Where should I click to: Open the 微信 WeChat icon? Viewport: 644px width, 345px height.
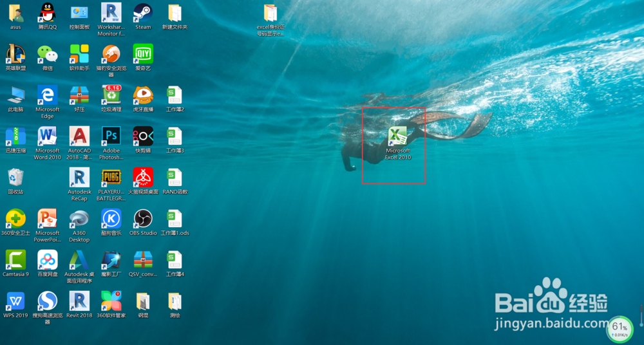[47, 57]
